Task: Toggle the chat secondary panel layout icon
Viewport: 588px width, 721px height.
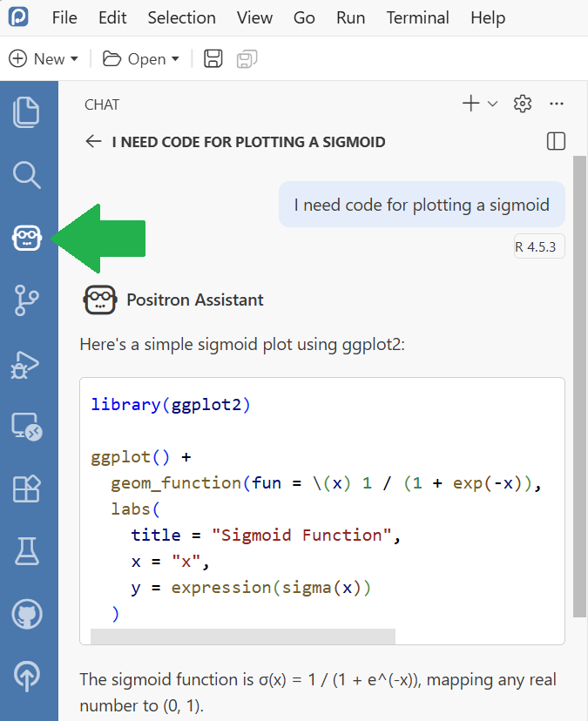Action: (x=556, y=141)
